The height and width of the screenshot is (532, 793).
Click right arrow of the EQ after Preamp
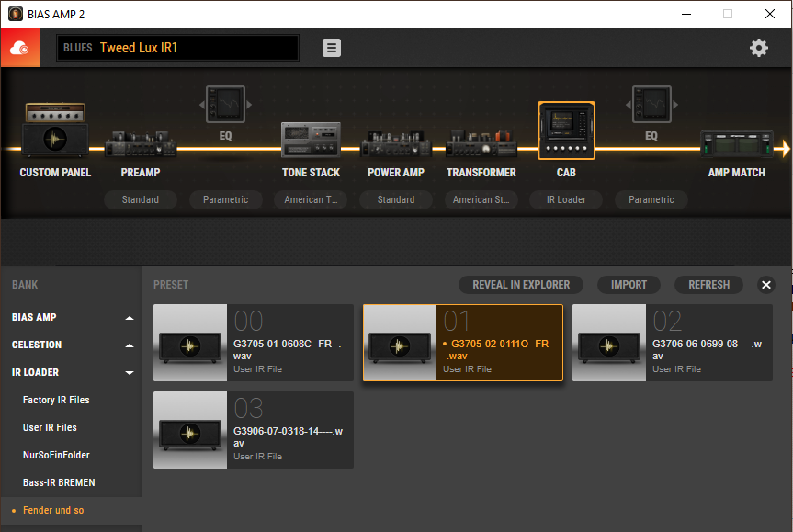[249, 105]
